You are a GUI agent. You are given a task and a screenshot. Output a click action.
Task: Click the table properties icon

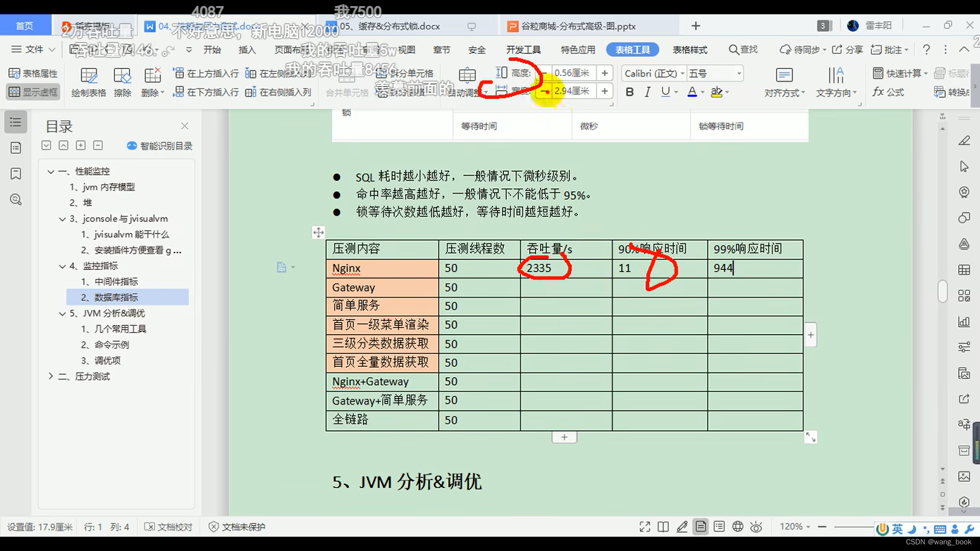coord(13,73)
